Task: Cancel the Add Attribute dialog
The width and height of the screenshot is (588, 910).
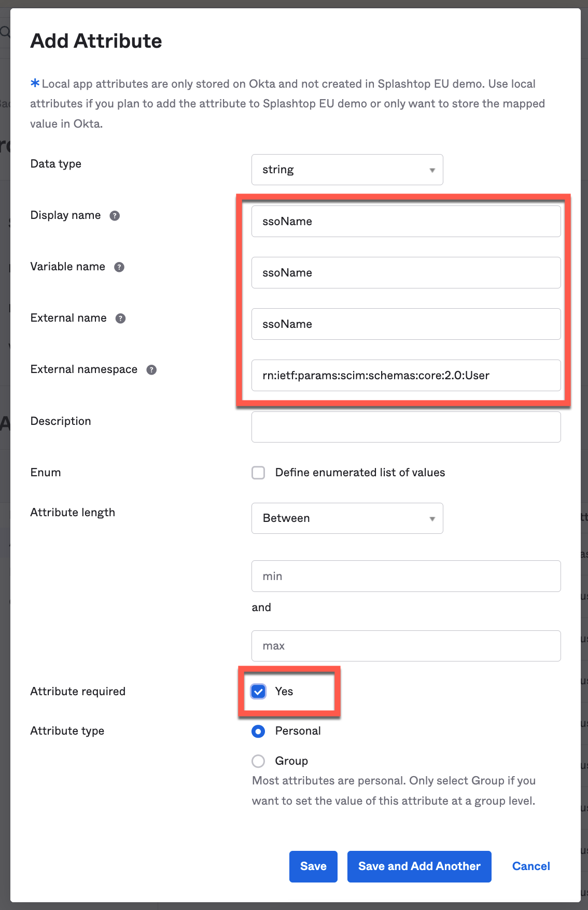Action: (x=531, y=866)
